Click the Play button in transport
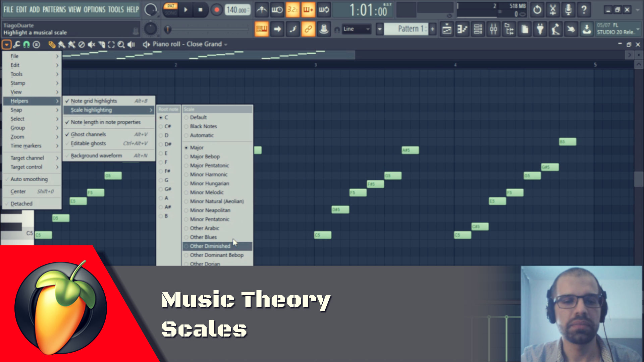Image resolution: width=644 pixels, height=362 pixels. tap(185, 10)
